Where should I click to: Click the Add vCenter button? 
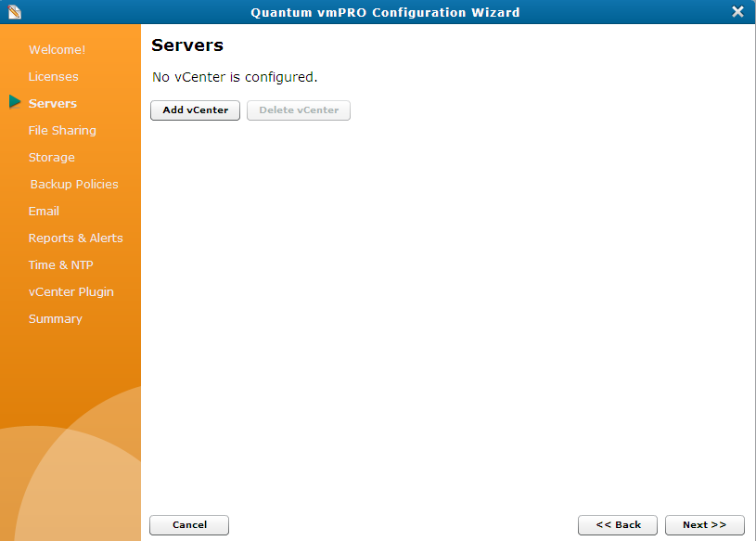195,109
